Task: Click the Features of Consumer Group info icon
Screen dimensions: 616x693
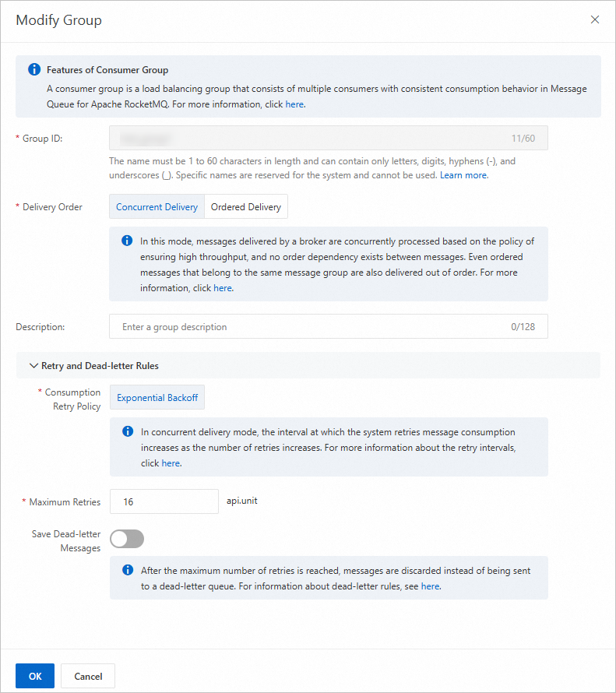Action: pos(34,70)
